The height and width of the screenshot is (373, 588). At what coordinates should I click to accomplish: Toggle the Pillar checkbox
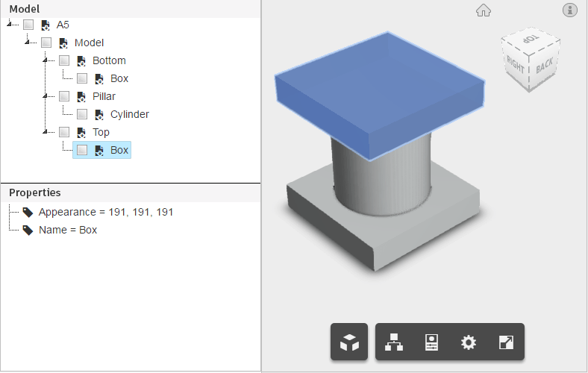tap(64, 96)
